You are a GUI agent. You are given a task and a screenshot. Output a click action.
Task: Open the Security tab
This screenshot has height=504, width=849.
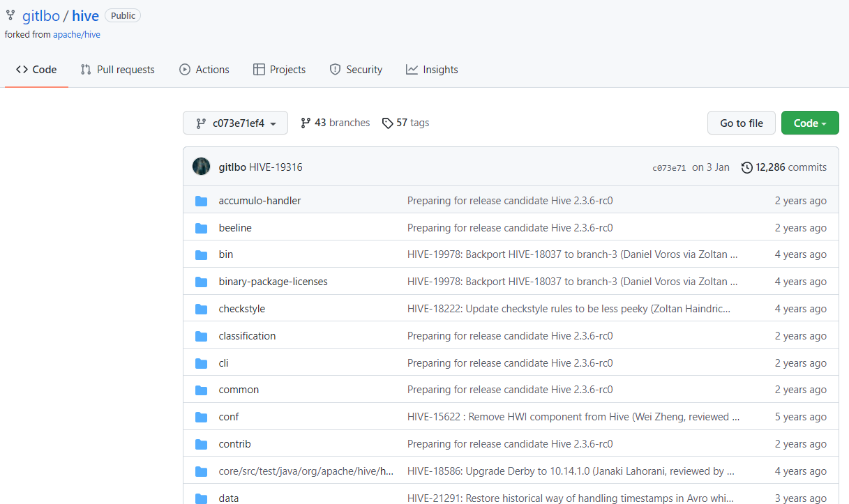pos(356,70)
